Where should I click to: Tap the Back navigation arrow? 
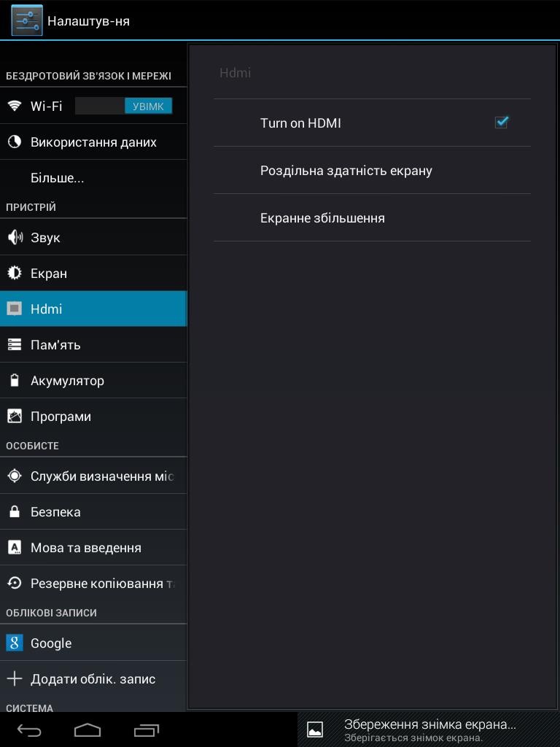pos(29,729)
